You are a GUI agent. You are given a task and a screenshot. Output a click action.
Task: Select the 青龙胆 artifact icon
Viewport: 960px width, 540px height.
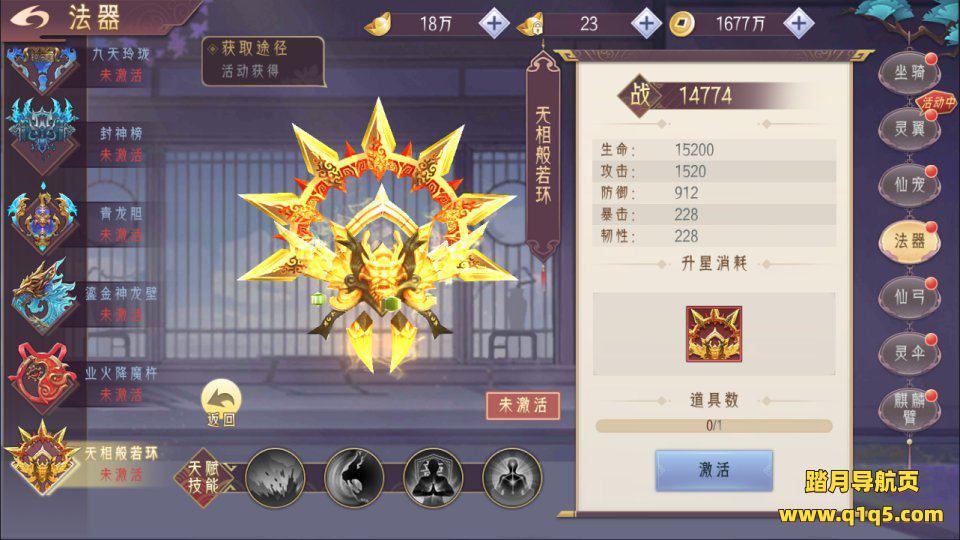tap(42, 217)
